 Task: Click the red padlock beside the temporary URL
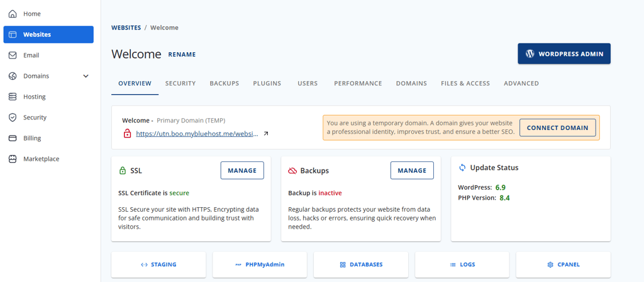[x=127, y=134]
